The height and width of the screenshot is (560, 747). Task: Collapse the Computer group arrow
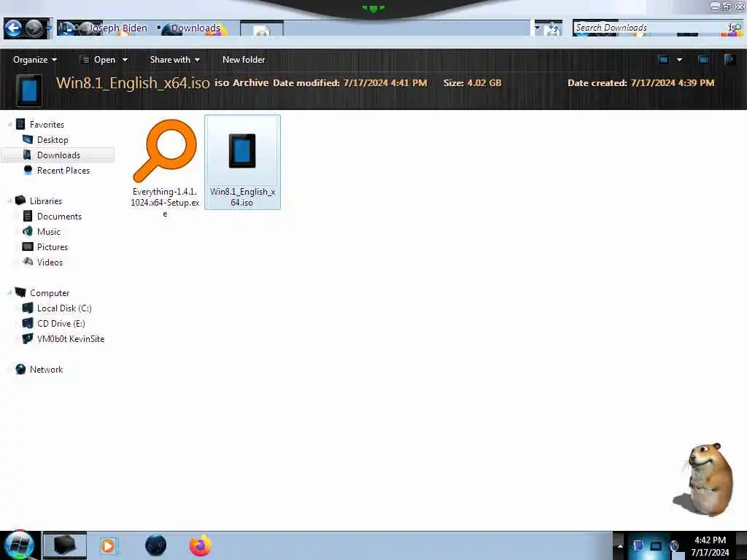coord(9,293)
